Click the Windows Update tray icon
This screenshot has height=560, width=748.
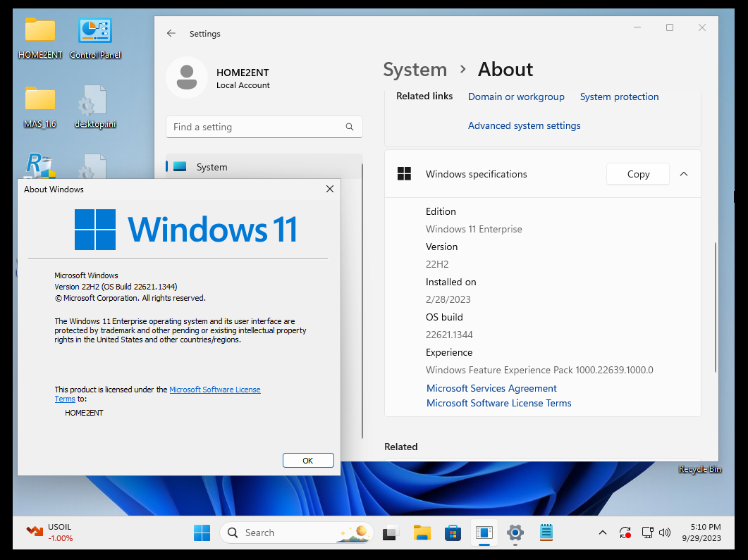point(625,533)
